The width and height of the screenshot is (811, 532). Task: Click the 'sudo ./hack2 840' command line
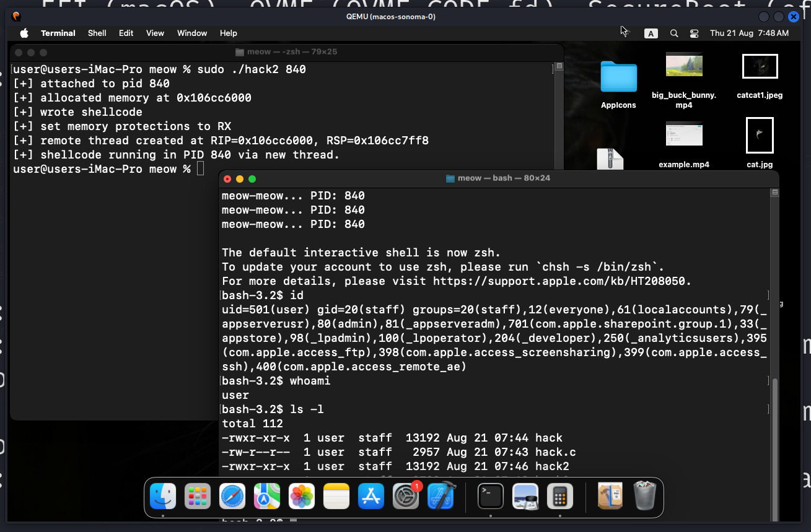click(x=252, y=69)
